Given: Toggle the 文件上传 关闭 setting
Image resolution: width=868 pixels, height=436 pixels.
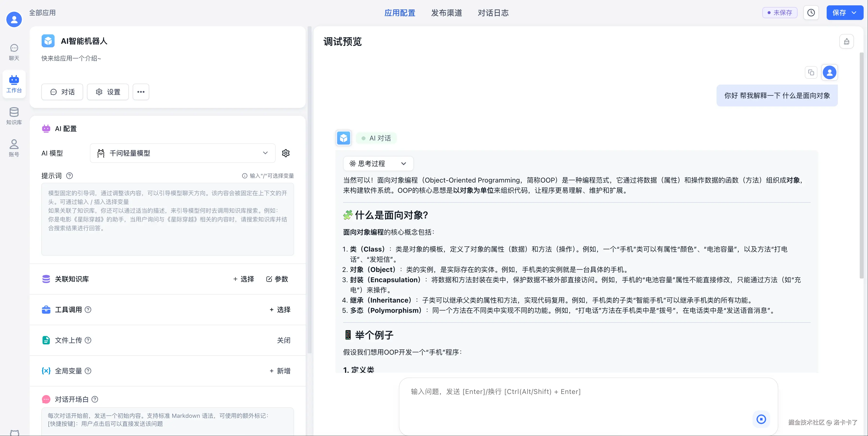Looking at the screenshot, I should (283, 340).
